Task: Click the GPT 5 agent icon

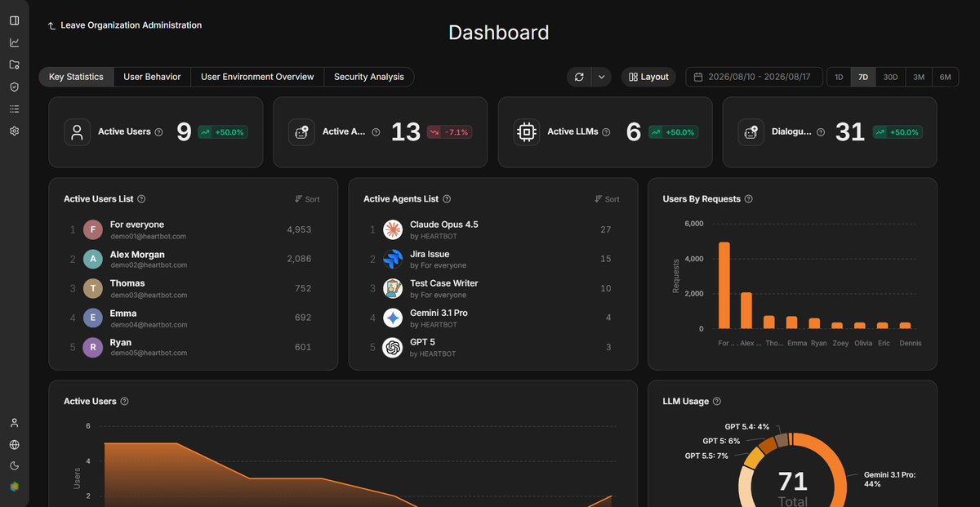Action: (x=393, y=348)
